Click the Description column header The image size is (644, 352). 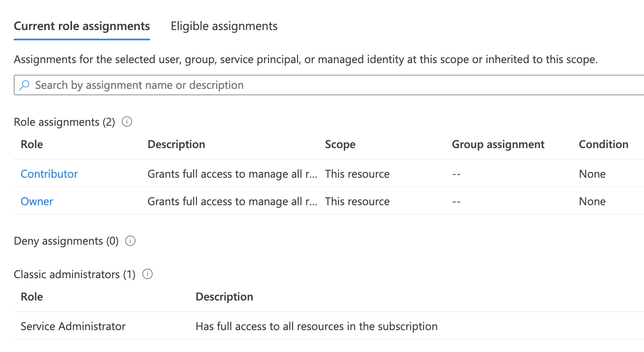click(x=176, y=145)
